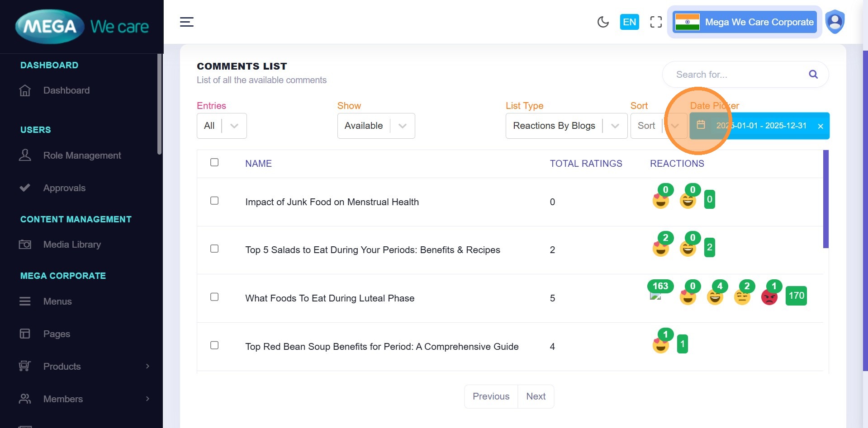Image resolution: width=868 pixels, height=428 pixels.
Task: Open Role Management in the sidebar
Action: (82, 155)
